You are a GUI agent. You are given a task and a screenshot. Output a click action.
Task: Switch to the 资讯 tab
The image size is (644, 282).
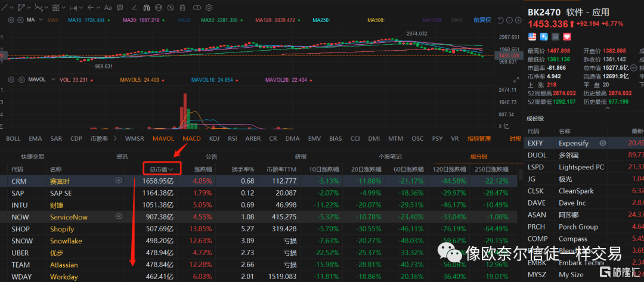(x=122, y=156)
